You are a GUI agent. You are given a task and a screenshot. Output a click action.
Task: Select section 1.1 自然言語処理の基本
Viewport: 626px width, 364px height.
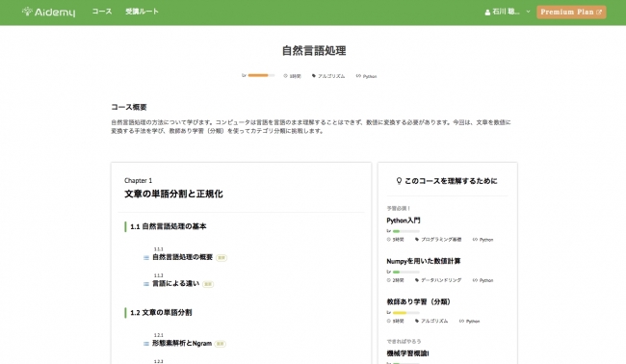(x=169, y=226)
